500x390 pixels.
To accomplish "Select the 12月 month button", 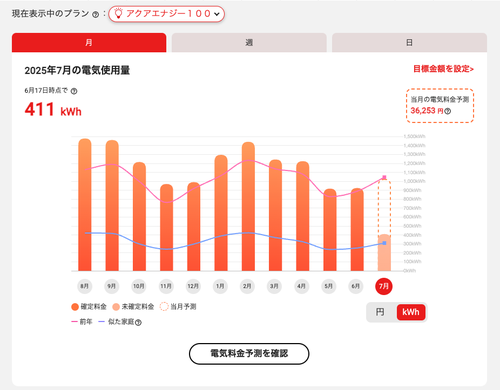I will pyautogui.click(x=193, y=286).
